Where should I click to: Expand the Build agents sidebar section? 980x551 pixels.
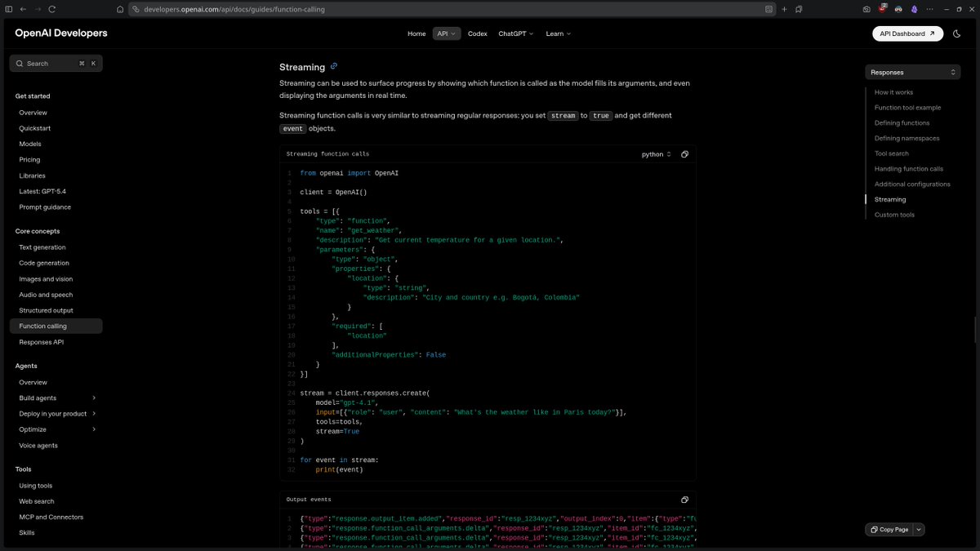(x=94, y=398)
